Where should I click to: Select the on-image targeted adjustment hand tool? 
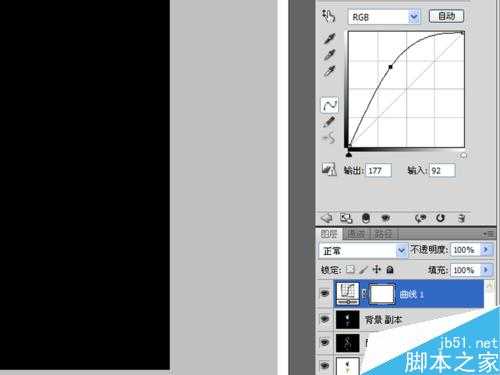coord(328,16)
